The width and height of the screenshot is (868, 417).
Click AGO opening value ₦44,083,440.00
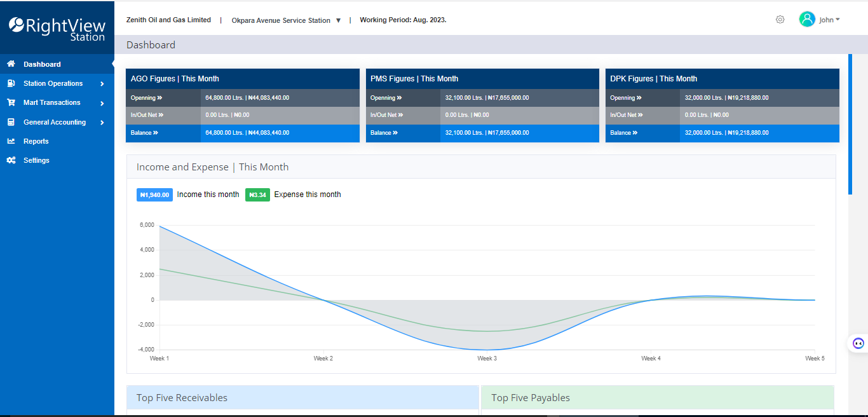tap(269, 98)
